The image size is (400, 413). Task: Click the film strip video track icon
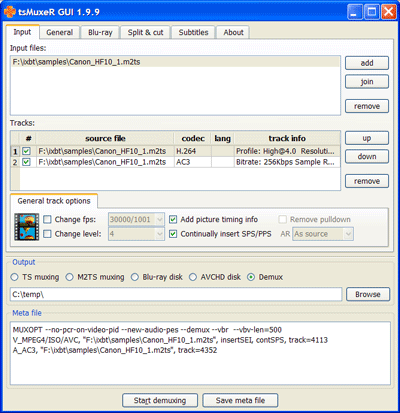[27, 227]
